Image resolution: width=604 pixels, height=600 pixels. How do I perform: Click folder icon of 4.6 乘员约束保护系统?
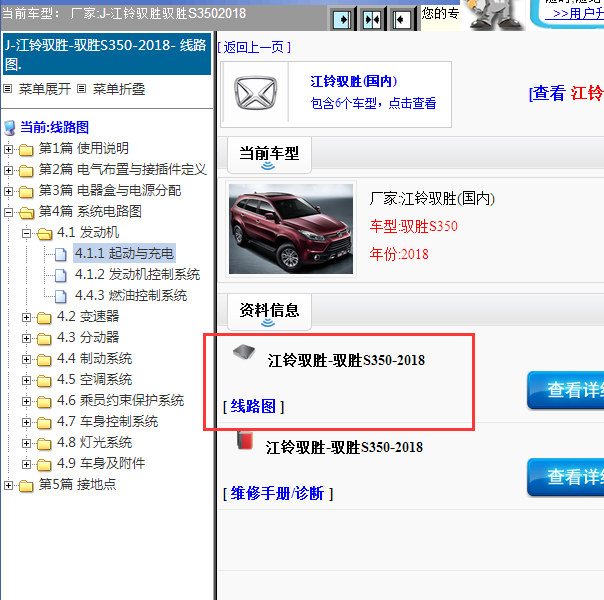point(44,402)
